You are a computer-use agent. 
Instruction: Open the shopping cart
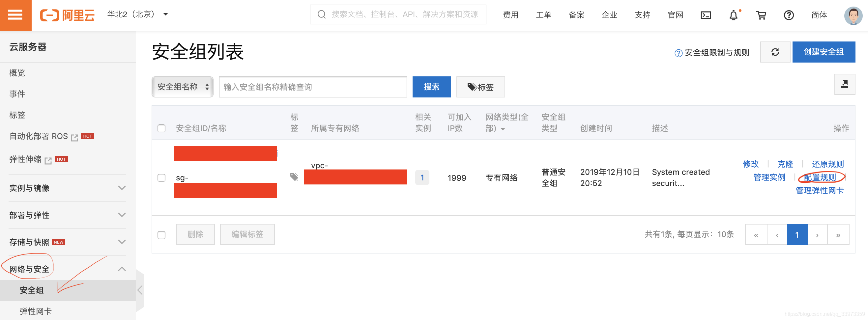click(762, 15)
